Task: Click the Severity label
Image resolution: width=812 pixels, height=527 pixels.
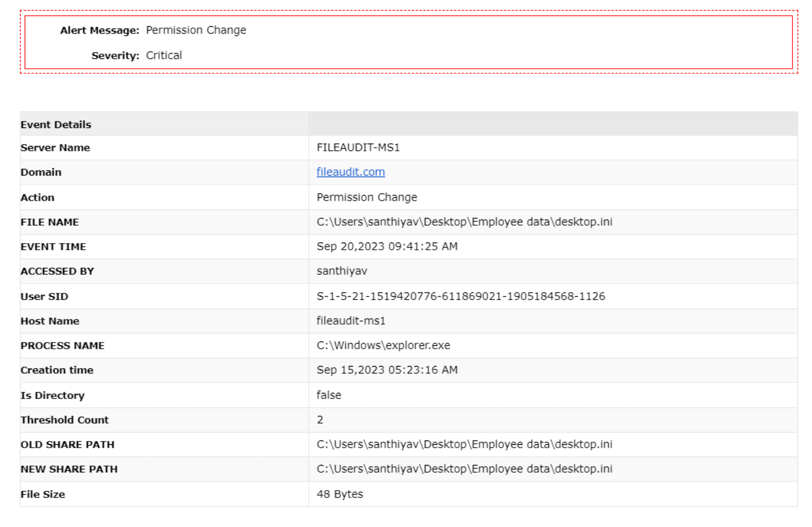Action: [x=115, y=55]
